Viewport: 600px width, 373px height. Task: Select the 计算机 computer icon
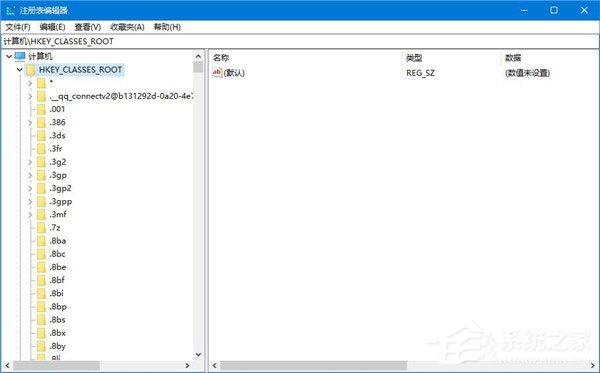click(20, 57)
